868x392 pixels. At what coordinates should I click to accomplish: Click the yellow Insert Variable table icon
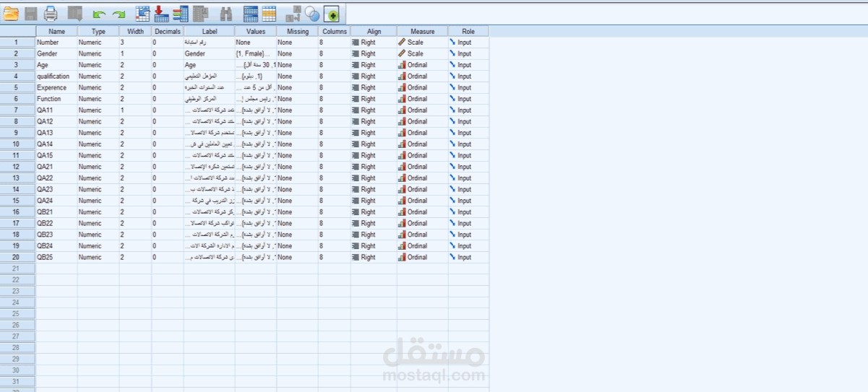tap(269, 13)
